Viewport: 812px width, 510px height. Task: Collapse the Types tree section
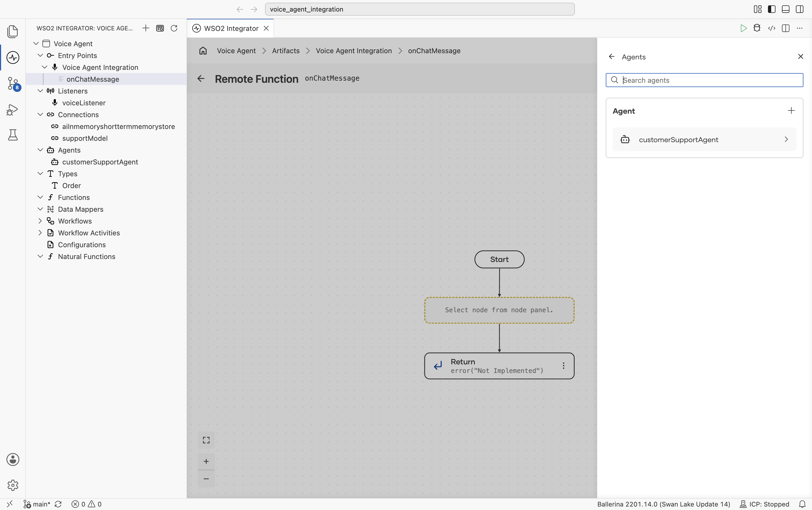[40, 173]
